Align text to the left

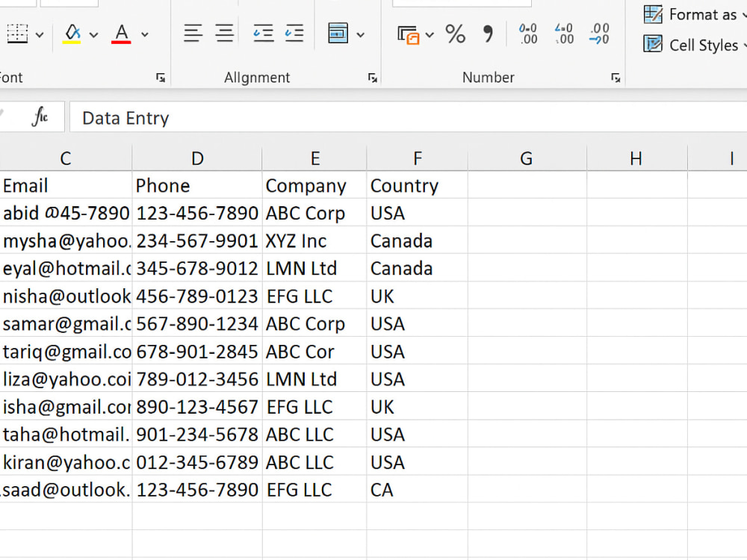coord(193,34)
